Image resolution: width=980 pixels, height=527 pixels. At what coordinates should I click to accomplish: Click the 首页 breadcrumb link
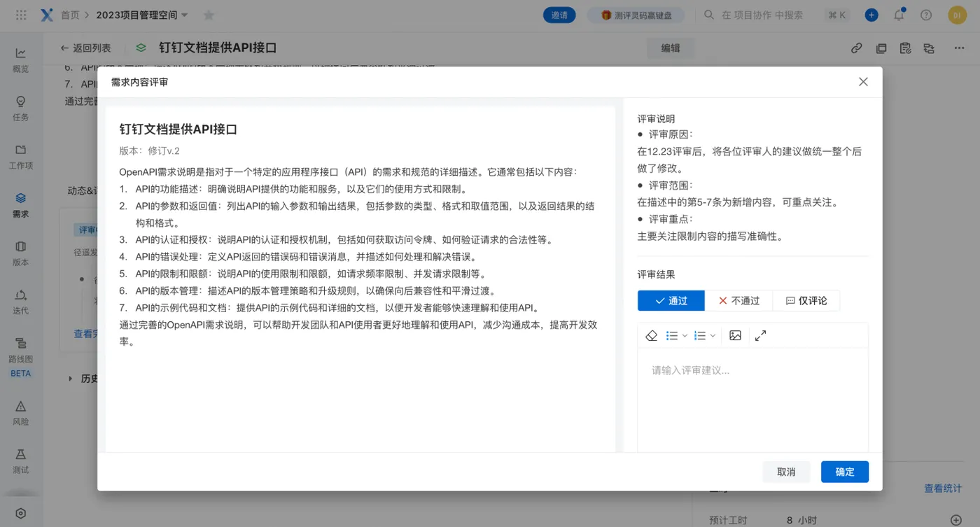69,15
